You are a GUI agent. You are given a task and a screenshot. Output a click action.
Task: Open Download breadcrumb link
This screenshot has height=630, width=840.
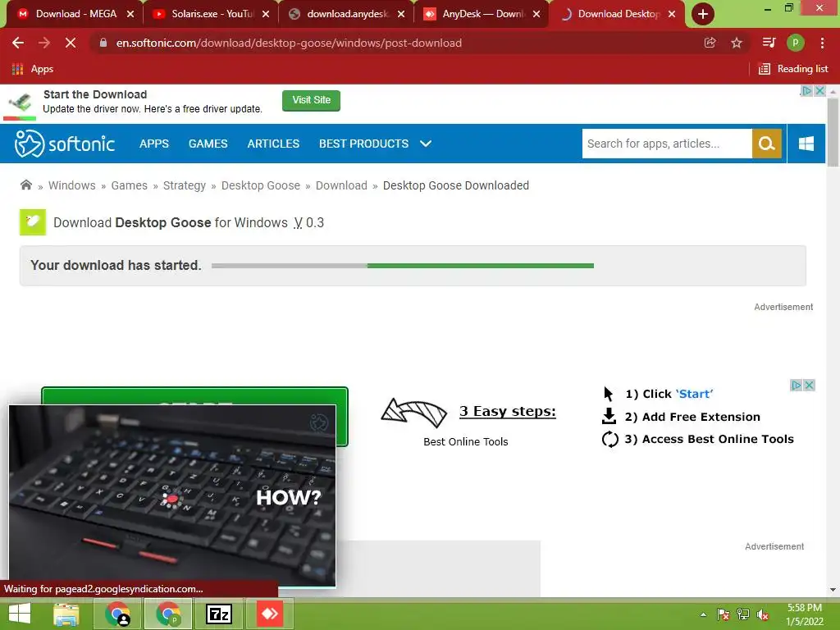tap(341, 185)
